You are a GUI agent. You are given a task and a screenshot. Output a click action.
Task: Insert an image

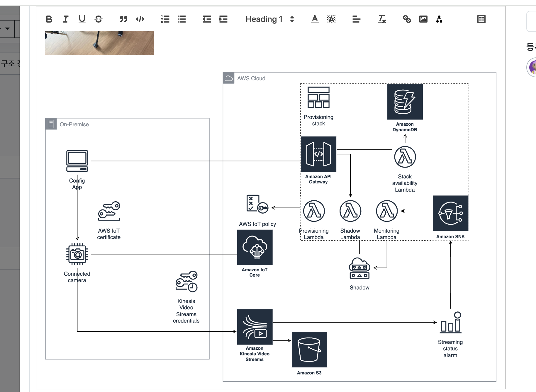tap(423, 19)
